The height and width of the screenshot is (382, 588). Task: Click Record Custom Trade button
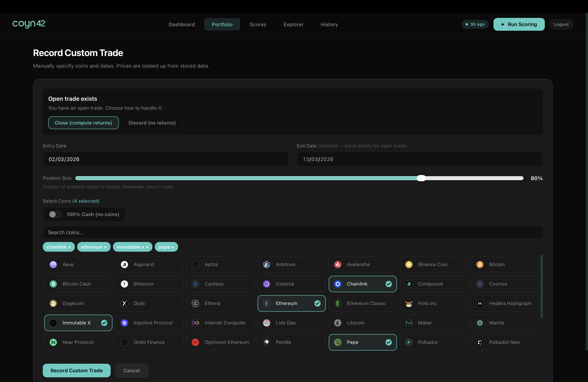[x=76, y=370]
